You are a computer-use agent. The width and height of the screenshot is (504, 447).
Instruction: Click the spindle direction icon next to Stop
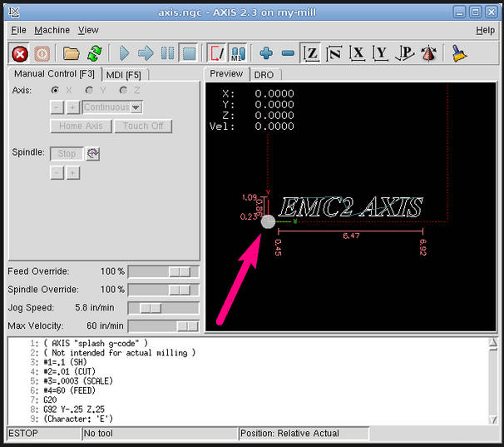93,153
